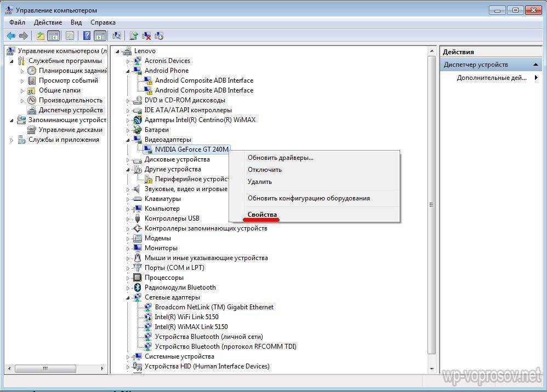Viewport: 547px width, 392px height.
Task: Click the Properties sheet toolbar icon
Action: tap(70, 36)
